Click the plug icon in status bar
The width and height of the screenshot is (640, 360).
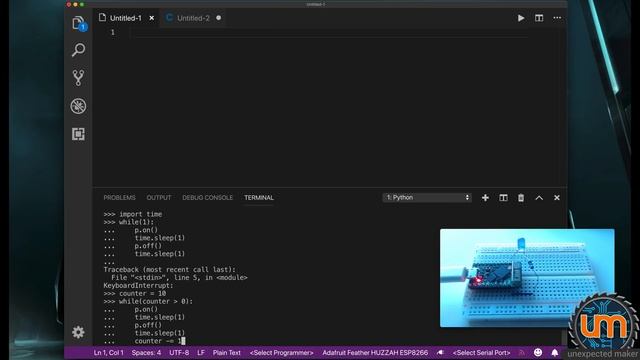point(440,353)
